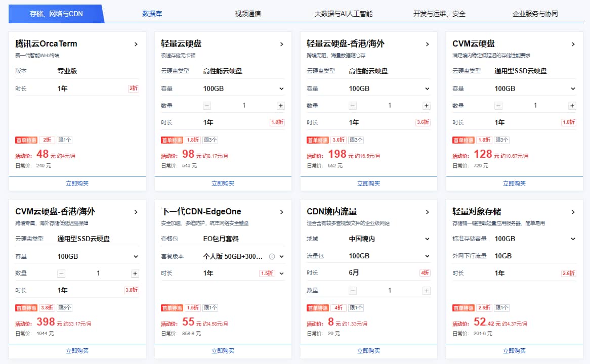Click the 限1个 label in 轻量对象存储 card

click(502, 307)
